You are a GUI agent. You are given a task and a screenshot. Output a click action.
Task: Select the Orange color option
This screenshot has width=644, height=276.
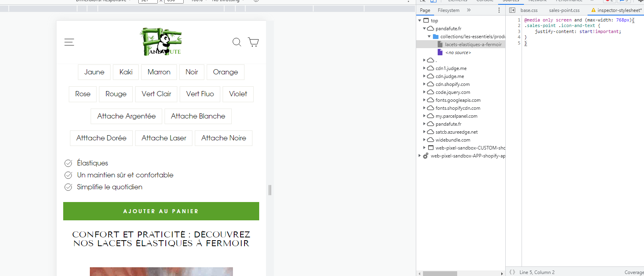click(x=225, y=72)
